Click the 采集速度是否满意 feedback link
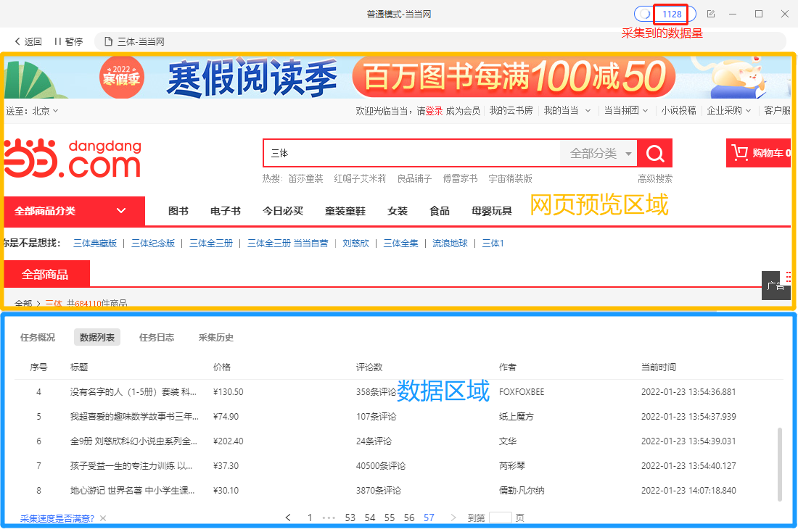Image resolution: width=798 pixels, height=532 pixels. pyautogui.click(x=57, y=518)
